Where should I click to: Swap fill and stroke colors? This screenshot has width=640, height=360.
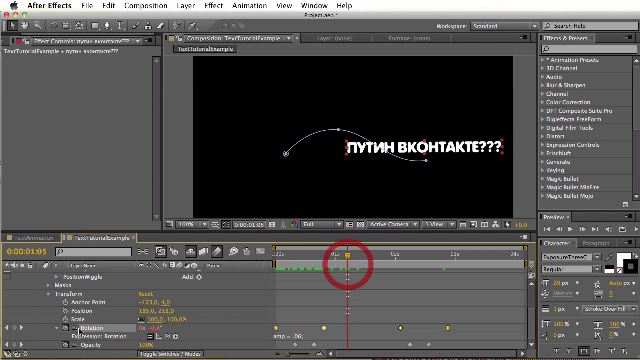pyautogui.click(x=635, y=255)
